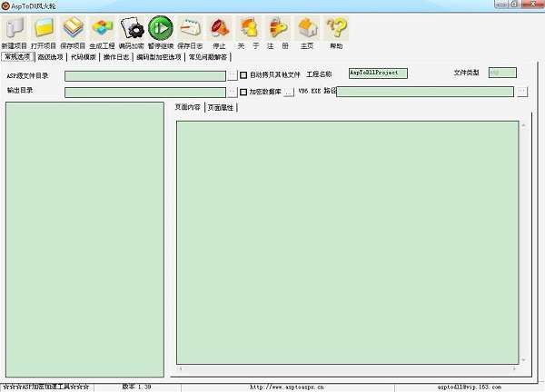Click the 版本 1.39 status bar text
This screenshot has height=392, width=545.
(x=136, y=387)
